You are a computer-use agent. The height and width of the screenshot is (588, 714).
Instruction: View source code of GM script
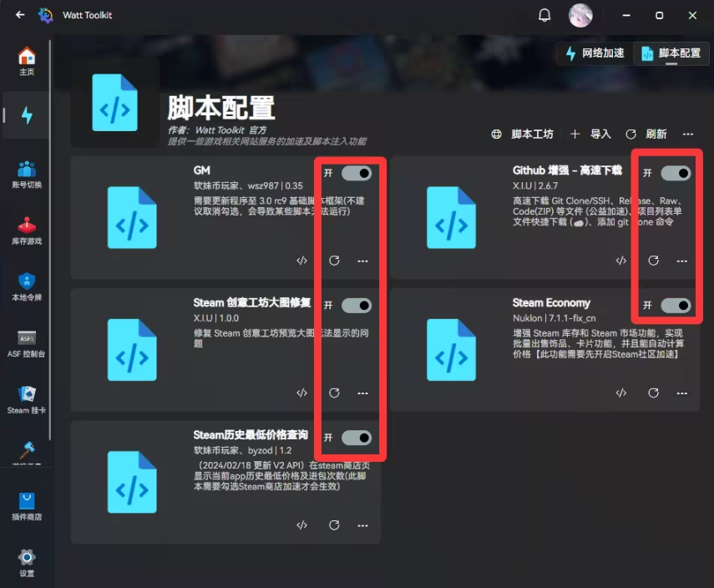pyautogui.click(x=302, y=261)
